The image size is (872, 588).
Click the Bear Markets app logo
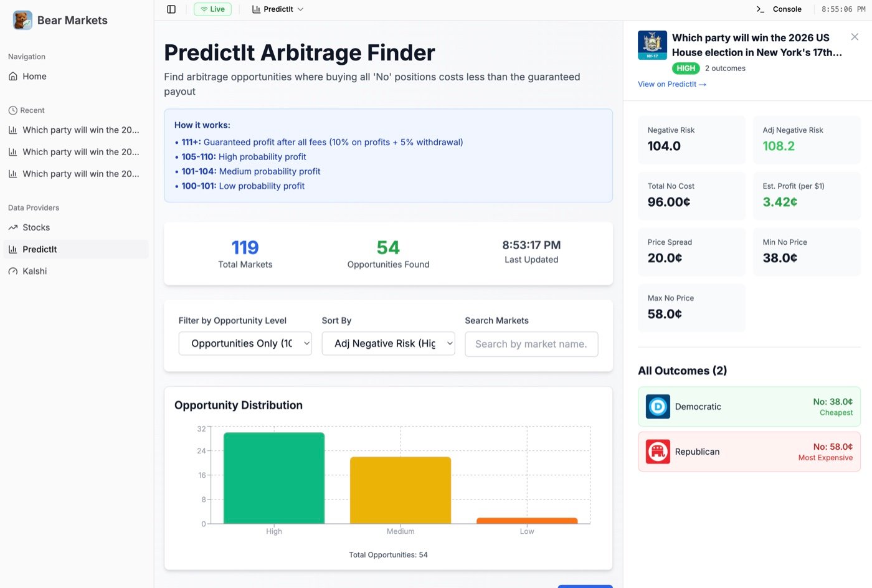click(22, 20)
